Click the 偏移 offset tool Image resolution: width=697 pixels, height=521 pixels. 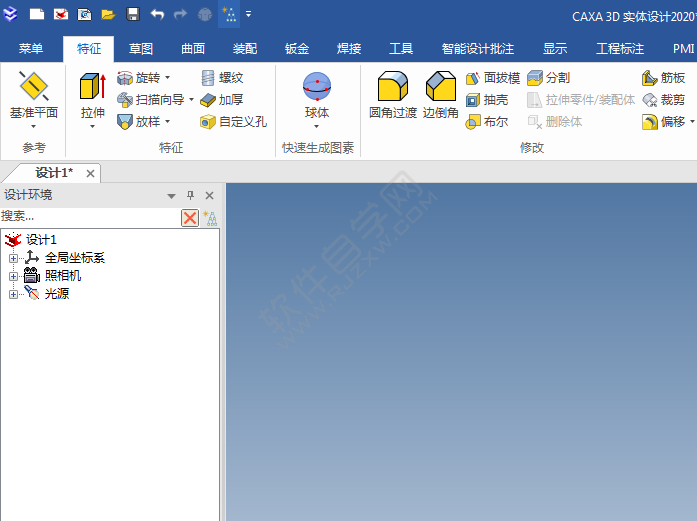point(664,121)
